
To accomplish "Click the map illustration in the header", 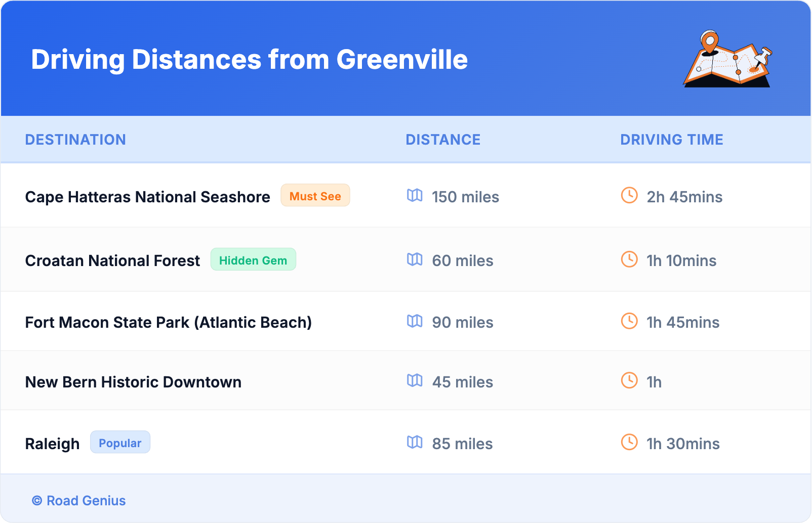I will click(x=727, y=59).
